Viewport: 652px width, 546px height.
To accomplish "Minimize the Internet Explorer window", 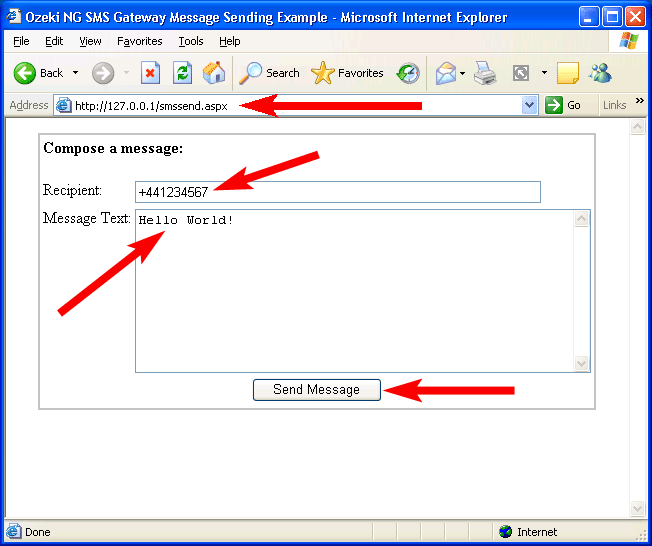I will click(589, 17).
